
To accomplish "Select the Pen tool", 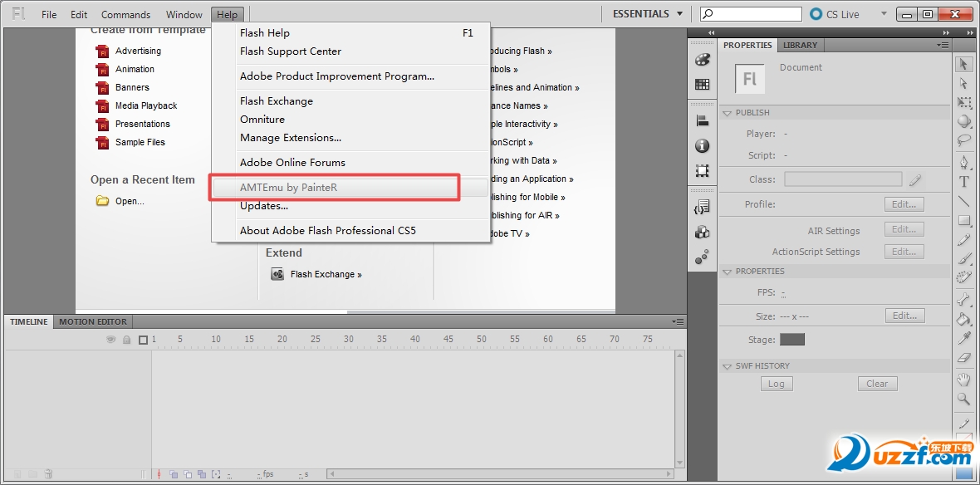I will 963,163.
